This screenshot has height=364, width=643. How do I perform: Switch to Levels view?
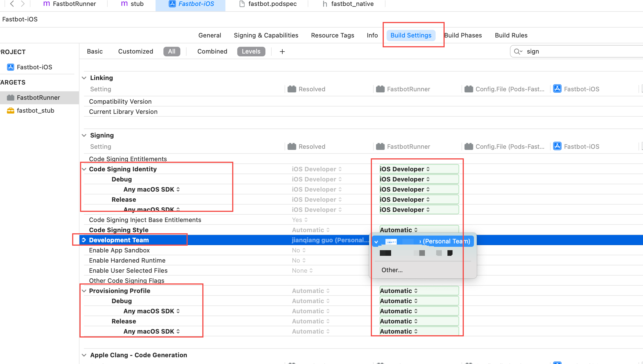tap(251, 51)
